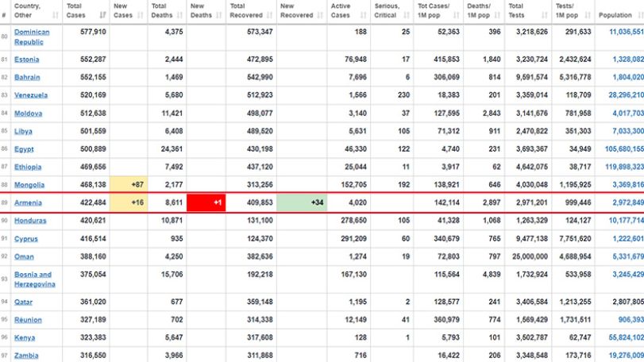Sort by Total Deaths arrow icon
The height and width of the screenshot is (362, 644).
(179, 15)
